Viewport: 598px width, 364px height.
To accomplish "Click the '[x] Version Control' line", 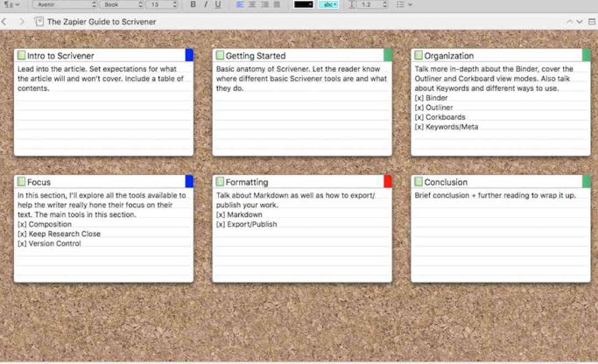I will point(49,243).
